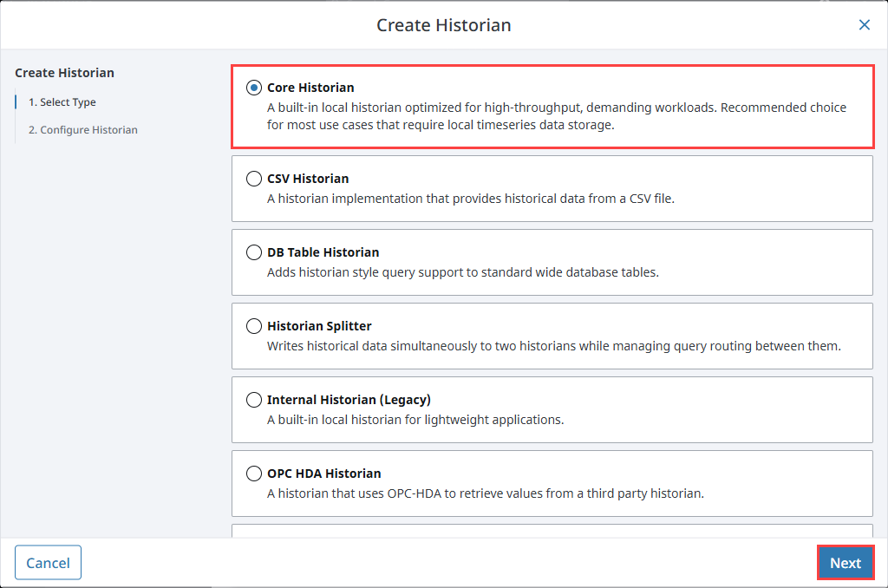Click the partially visible card below OPC HDA
The image size is (888, 588).
pyautogui.click(x=552, y=531)
